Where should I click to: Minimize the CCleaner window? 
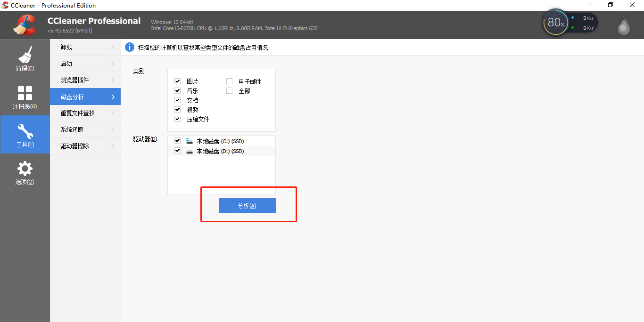click(x=589, y=5)
